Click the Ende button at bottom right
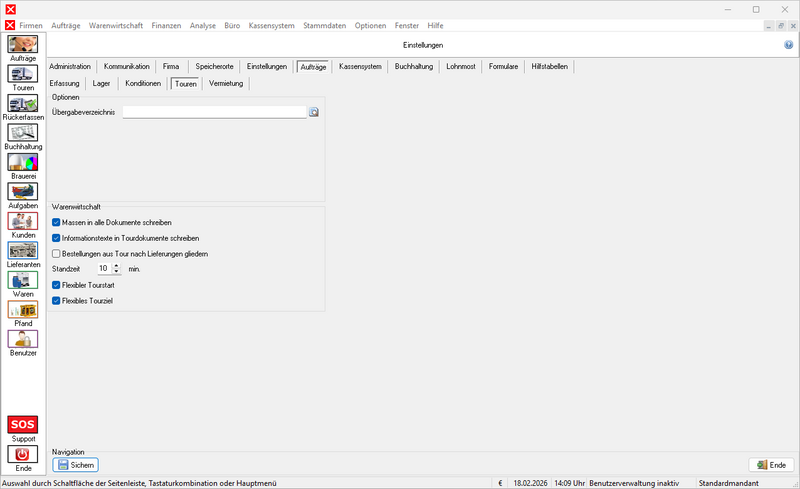800x489 pixels. click(x=771, y=465)
